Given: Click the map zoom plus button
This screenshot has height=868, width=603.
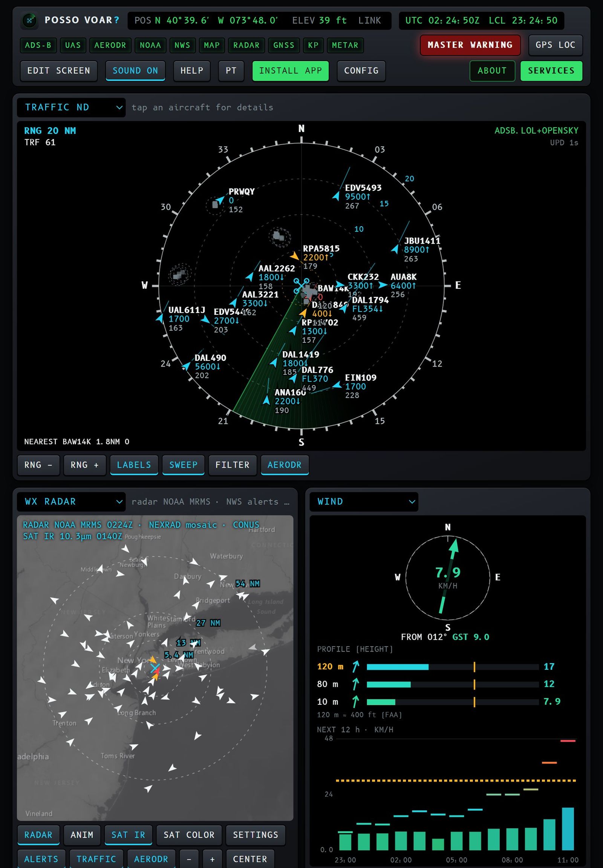Looking at the screenshot, I should click(x=212, y=859).
